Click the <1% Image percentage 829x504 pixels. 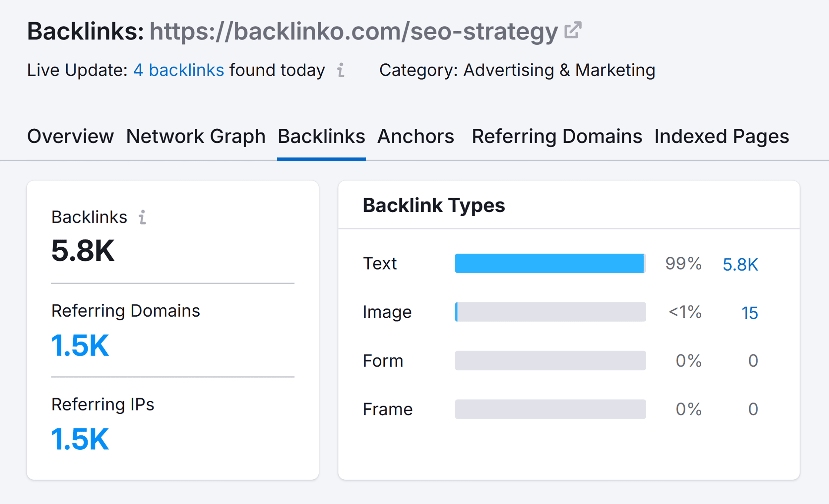685,312
